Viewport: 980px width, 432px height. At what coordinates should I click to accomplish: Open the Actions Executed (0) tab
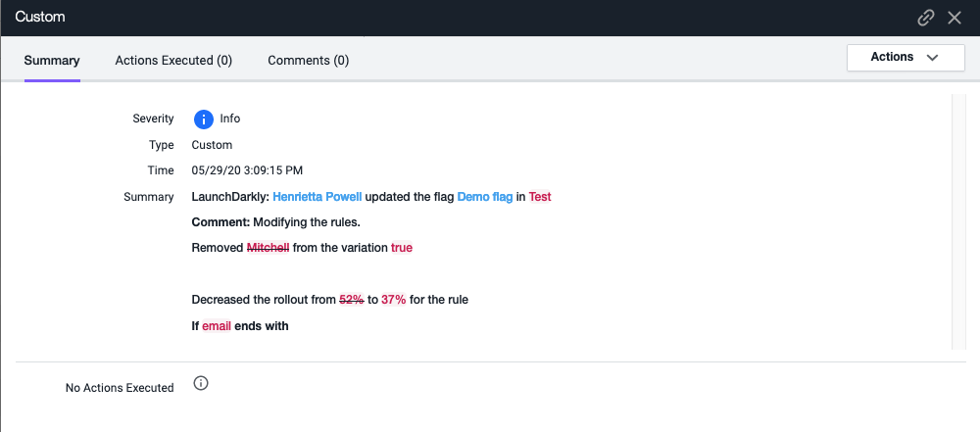click(173, 61)
